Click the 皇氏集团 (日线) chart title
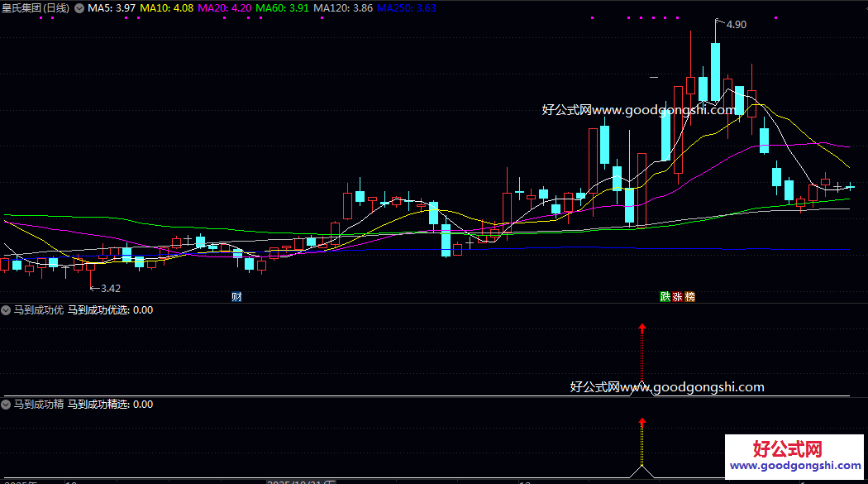 tap(36, 8)
